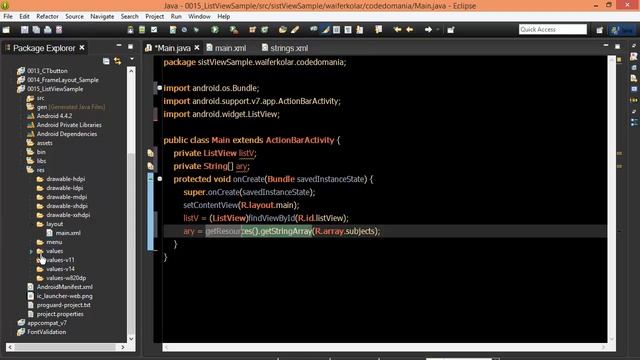Click Package Explorer scroll down arrow
The width and height of the screenshot is (640, 360).
[x=131, y=339]
